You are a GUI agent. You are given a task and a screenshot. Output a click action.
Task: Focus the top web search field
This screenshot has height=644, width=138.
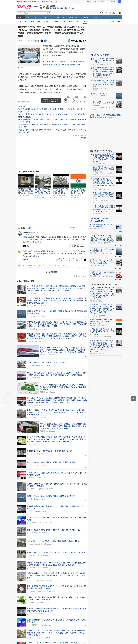pyautogui.click(x=104, y=2)
